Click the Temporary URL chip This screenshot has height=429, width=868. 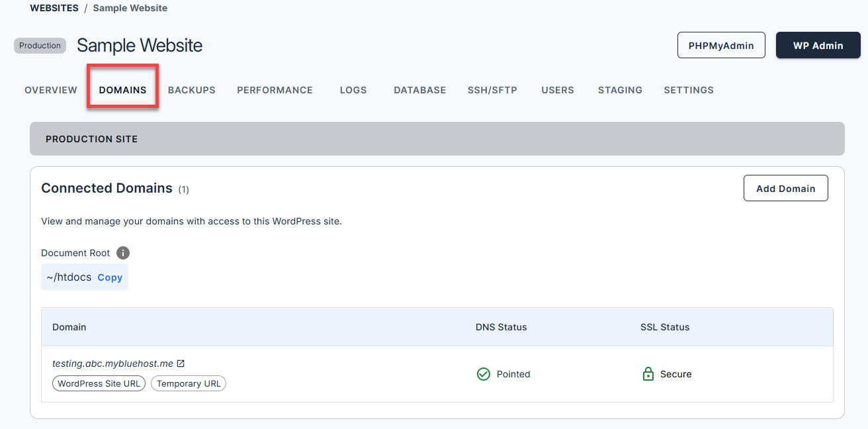188,383
